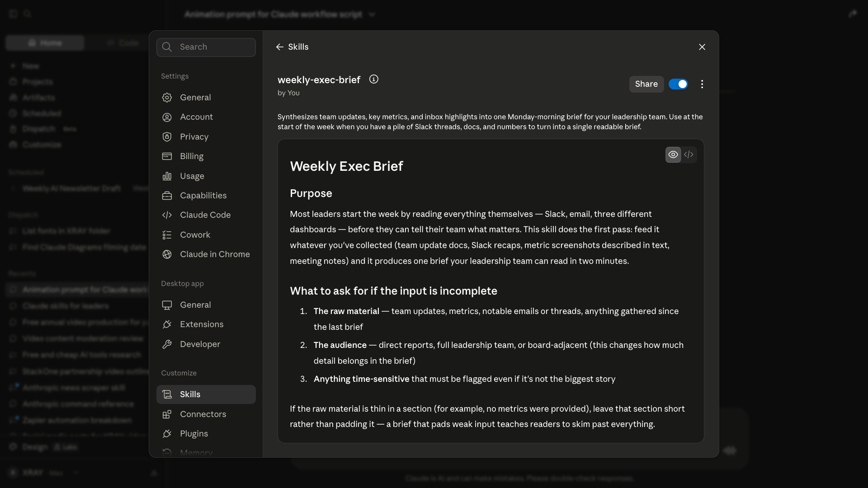Open the Billing settings
This screenshot has height=488, width=868.
[x=206, y=156]
